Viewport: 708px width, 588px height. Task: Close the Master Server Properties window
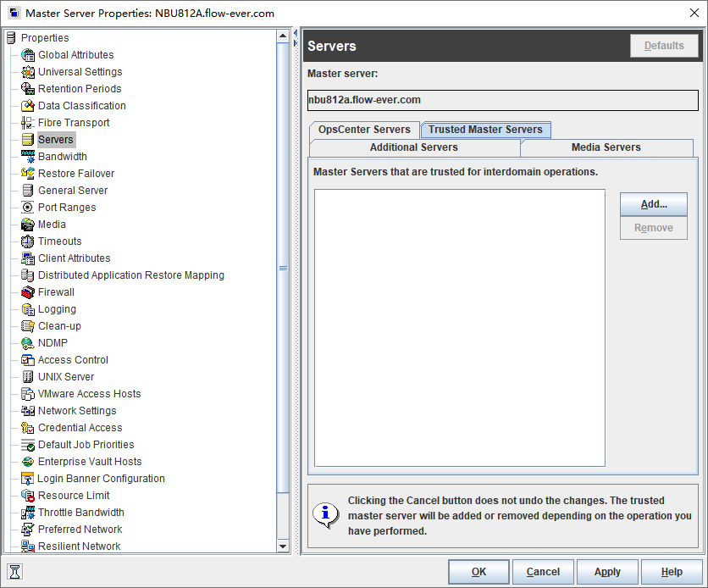(694, 13)
